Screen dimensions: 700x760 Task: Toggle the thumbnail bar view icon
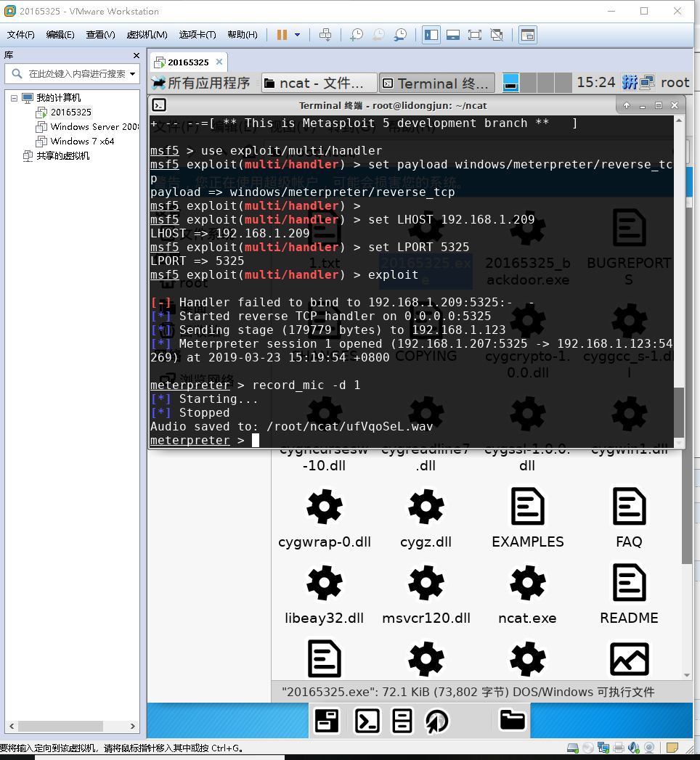coord(453,35)
